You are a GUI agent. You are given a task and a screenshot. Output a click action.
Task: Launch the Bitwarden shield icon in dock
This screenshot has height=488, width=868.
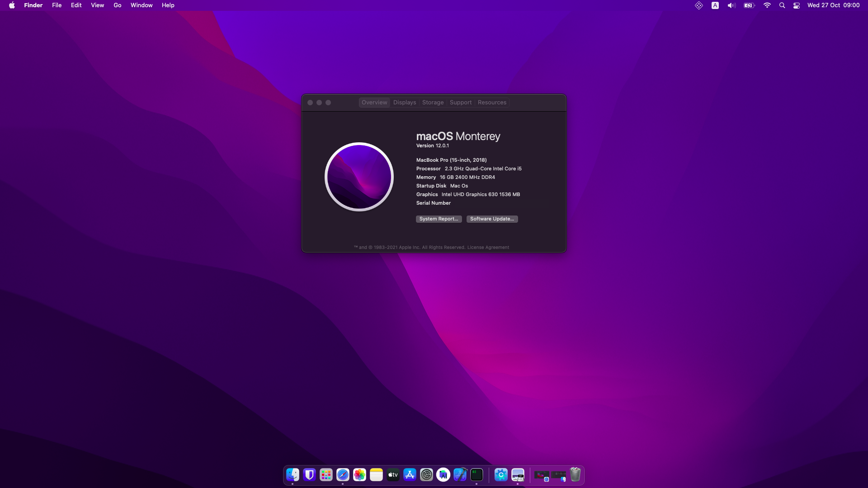pyautogui.click(x=309, y=475)
